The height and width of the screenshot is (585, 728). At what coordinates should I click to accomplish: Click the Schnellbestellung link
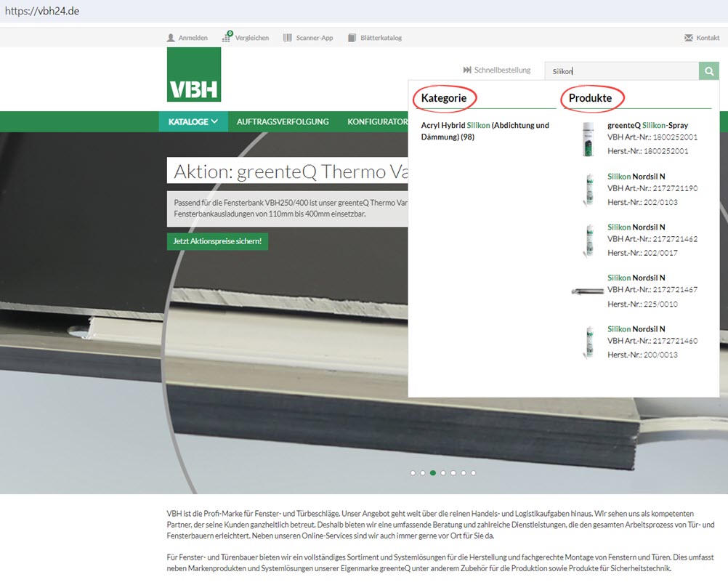[x=502, y=70]
